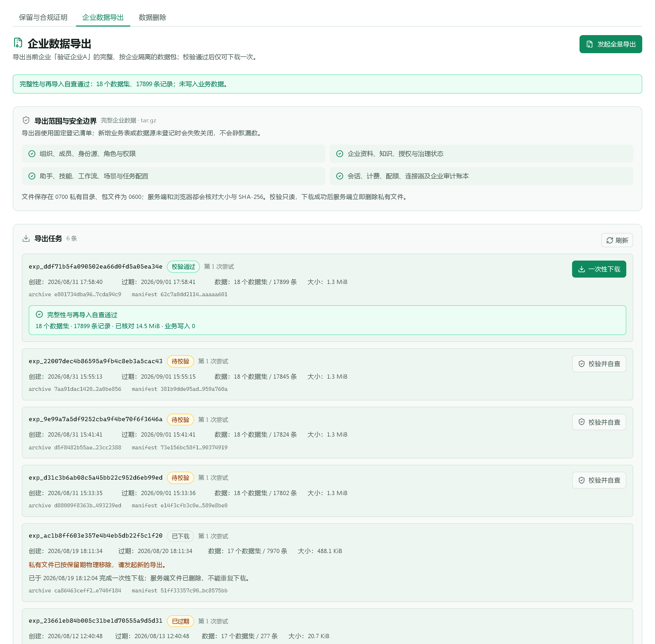655x644 pixels.
Task: Click 一次性下载 for exp_ddf71b5f export
Action: tap(599, 269)
